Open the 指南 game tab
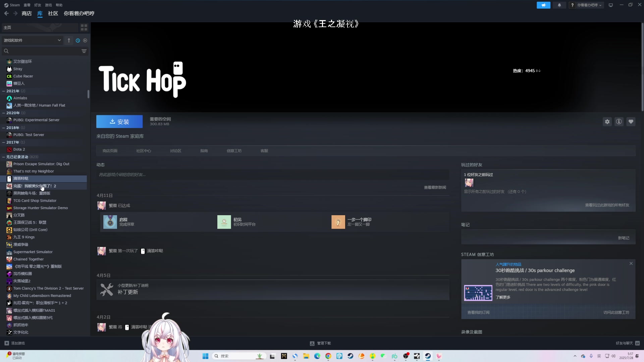 click(204, 151)
